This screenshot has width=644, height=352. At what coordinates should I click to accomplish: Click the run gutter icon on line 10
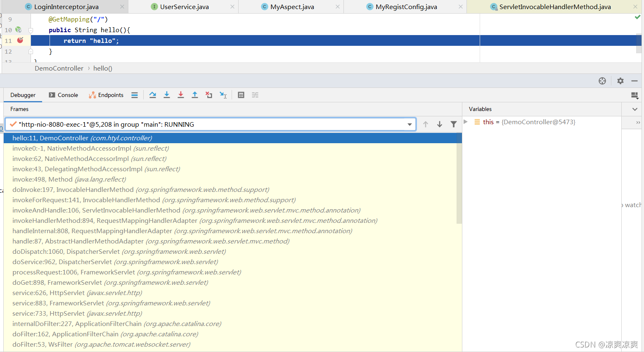click(18, 30)
